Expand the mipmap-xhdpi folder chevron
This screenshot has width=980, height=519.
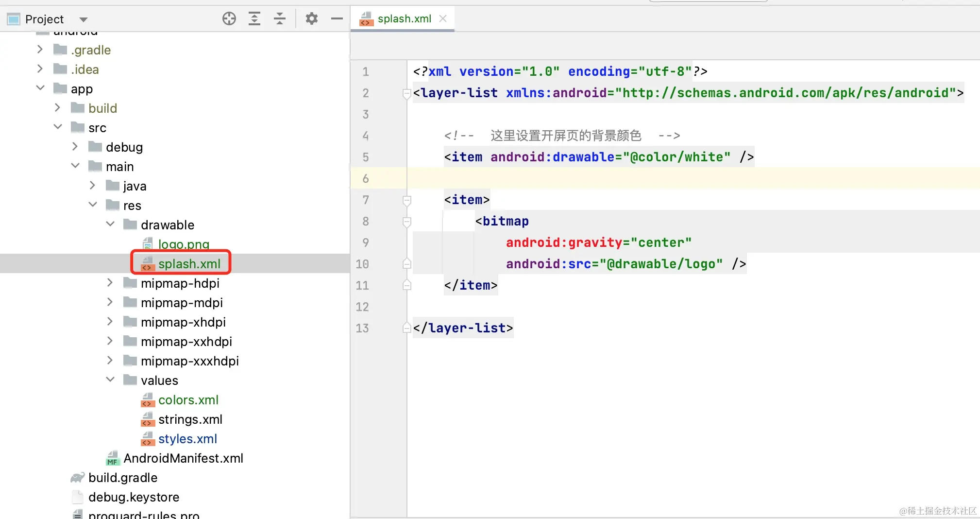click(110, 322)
